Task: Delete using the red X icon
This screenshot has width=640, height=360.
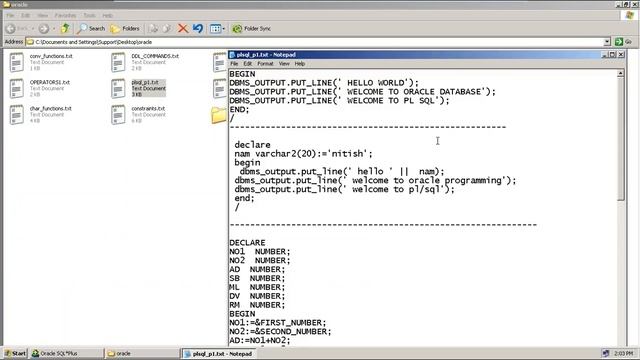Action: (x=182, y=28)
